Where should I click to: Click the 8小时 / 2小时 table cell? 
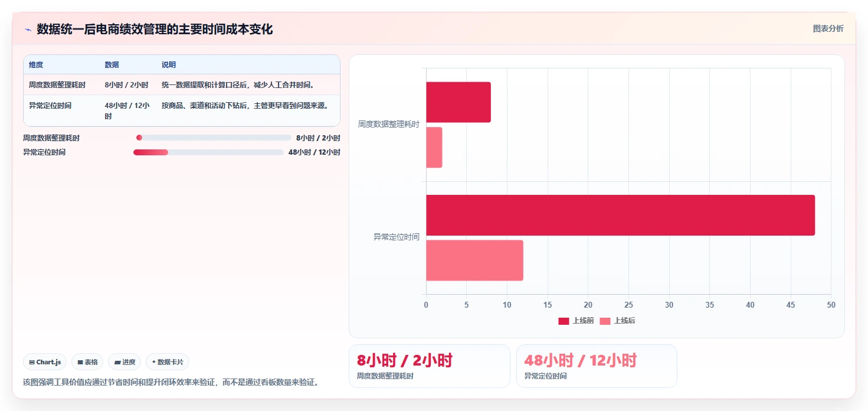(x=127, y=85)
